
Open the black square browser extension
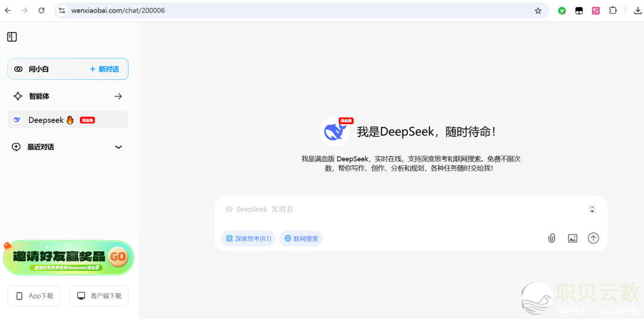[578, 11]
